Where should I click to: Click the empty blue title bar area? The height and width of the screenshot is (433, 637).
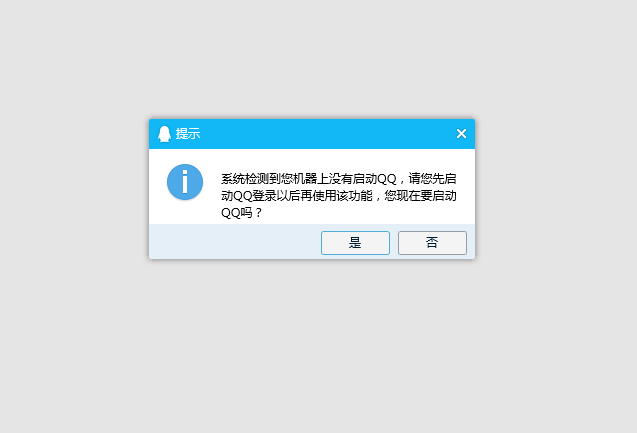click(325, 134)
